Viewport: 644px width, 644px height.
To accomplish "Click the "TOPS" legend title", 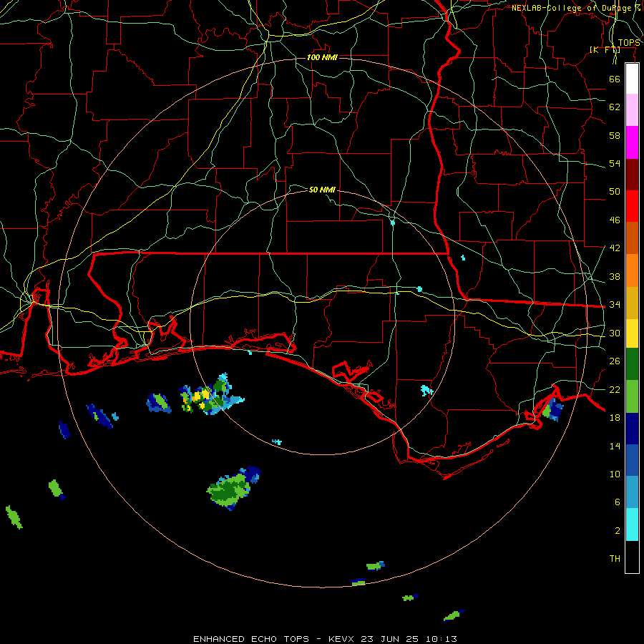I will point(629,43).
